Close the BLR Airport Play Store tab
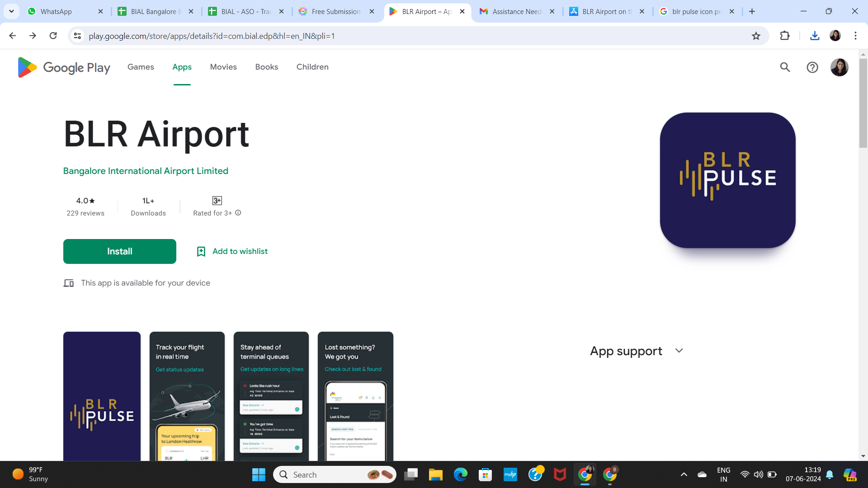 pyautogui.click(x=462, y=11)
